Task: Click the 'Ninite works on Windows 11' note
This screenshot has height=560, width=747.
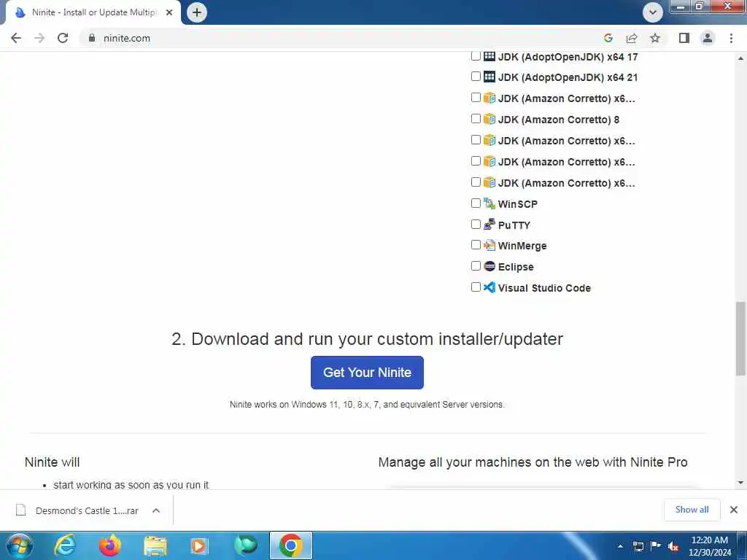Action: [x=367, y=404]
